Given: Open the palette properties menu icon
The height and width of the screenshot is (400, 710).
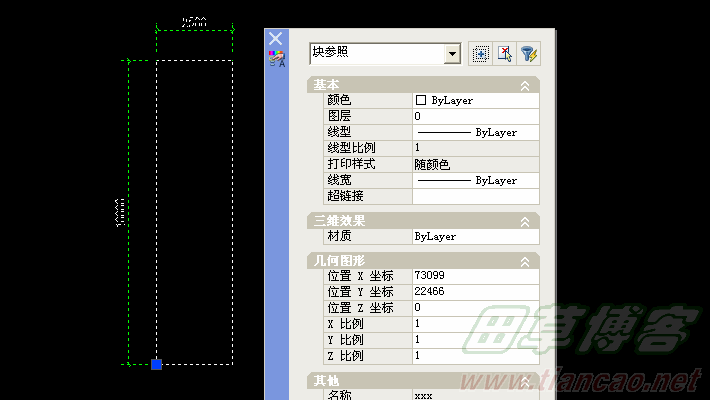Looking at the screenshot, I should coord(277,58).
